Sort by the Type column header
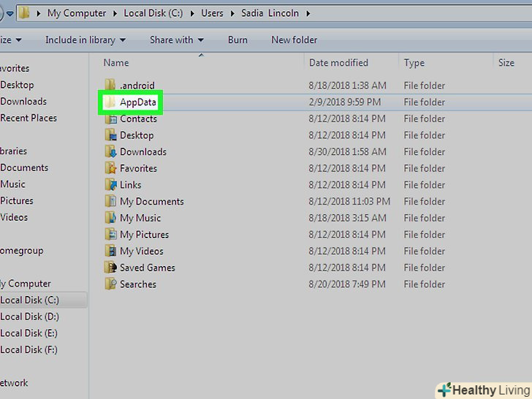 click(x=414, y=63)
